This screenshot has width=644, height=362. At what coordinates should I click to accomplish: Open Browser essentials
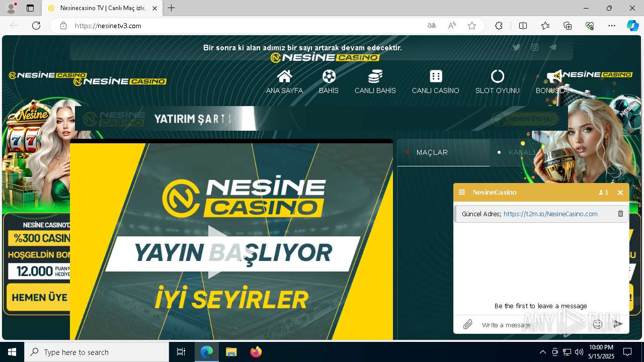pyautogui.click(x=590, y=26)
